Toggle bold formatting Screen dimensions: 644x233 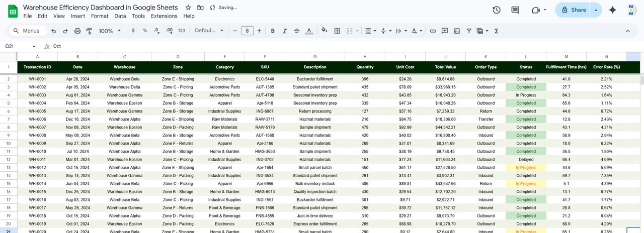(x=273, y=31)
